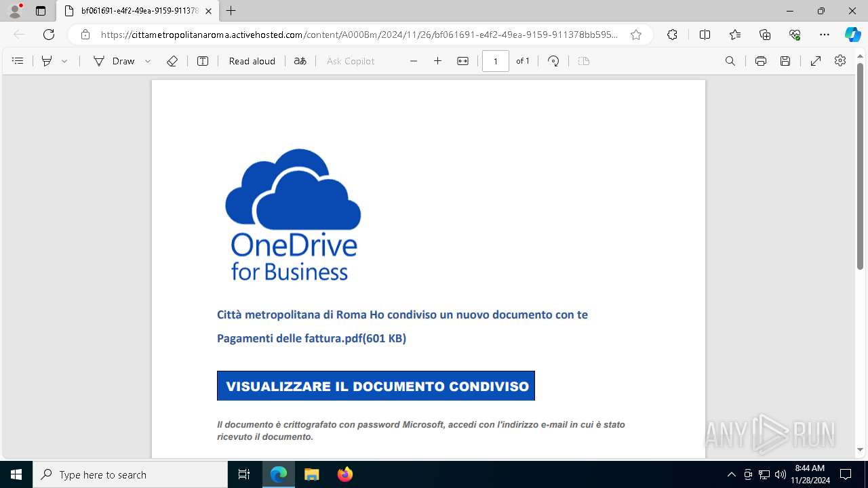Open volume control in tray
The height and width of the screenshot is (488, 868).
(780, 474)
